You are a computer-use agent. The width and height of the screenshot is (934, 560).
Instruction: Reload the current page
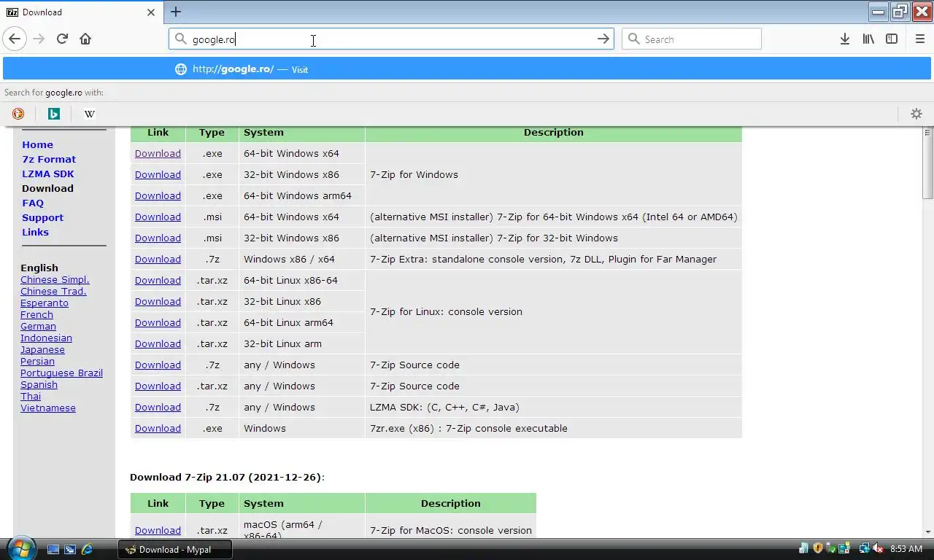(x=62, y=39)
